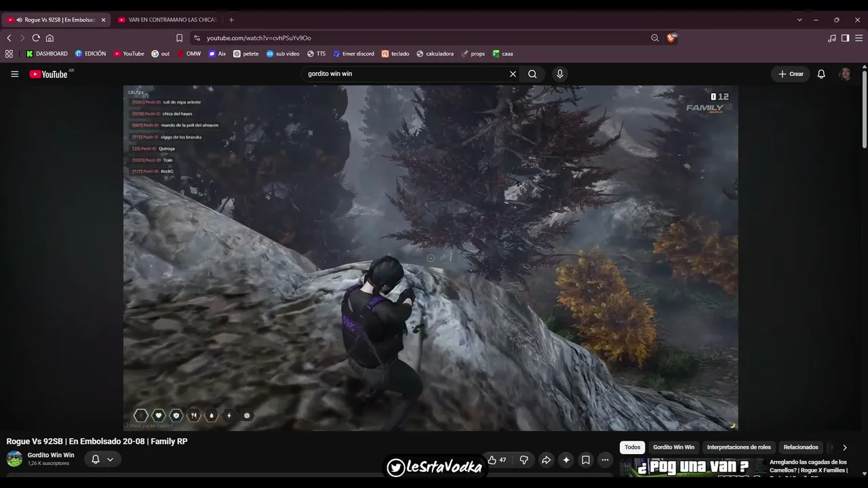Toggle the browser sidebar panel

pyautogui.click(x=845, y=38)
